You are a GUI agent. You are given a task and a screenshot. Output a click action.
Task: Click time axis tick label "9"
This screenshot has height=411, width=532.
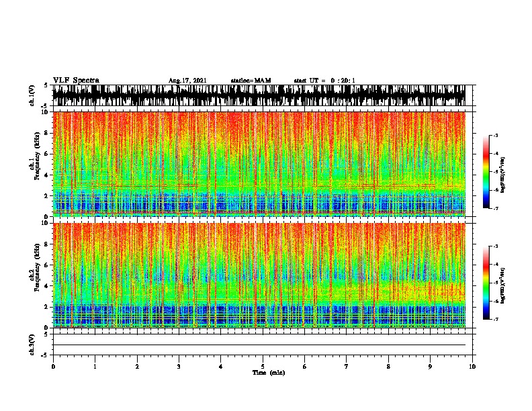430,367
